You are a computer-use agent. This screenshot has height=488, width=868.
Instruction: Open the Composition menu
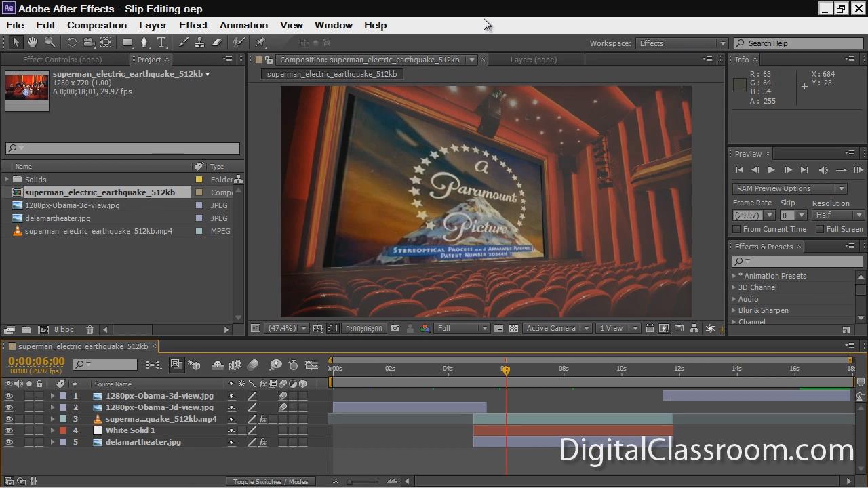[x=97, y=25]
